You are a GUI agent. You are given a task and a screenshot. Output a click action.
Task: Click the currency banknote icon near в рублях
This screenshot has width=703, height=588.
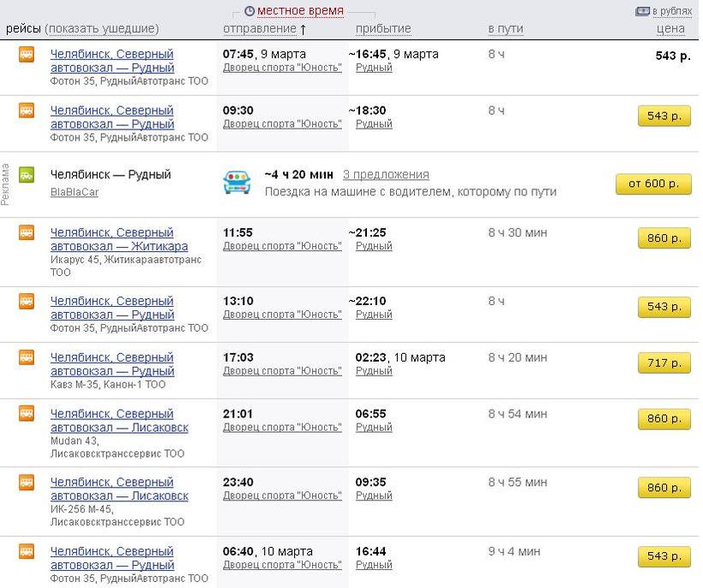[642, 11]
